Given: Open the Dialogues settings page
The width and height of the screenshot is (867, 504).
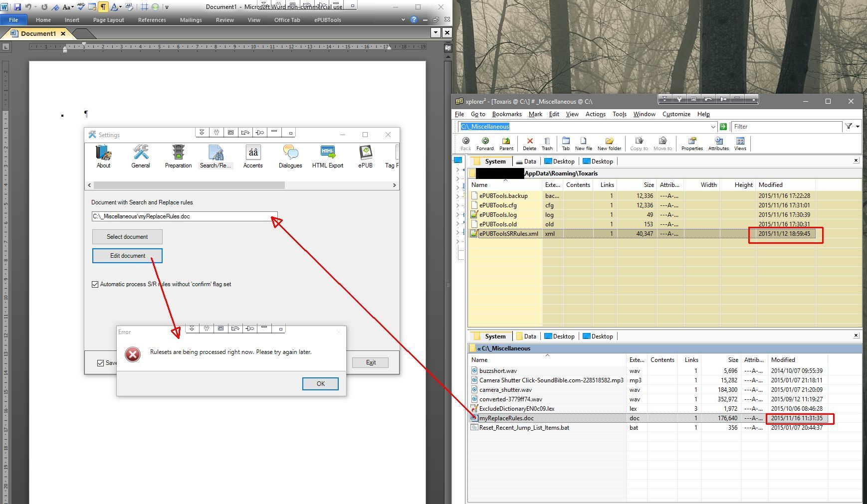Looking at the screenshot, I should (290, 157).
